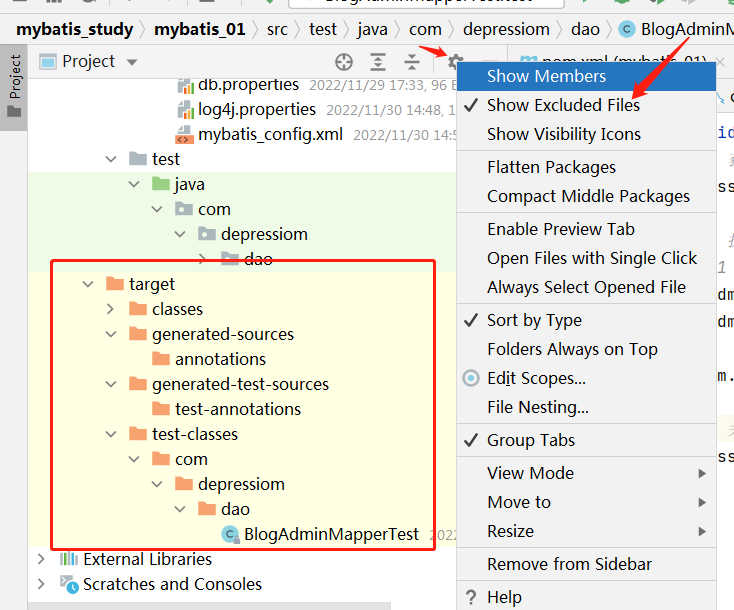This screenshot has height=610, width=734.
Task: Open File Nesting... menu entry
Action: pos(587,407)
